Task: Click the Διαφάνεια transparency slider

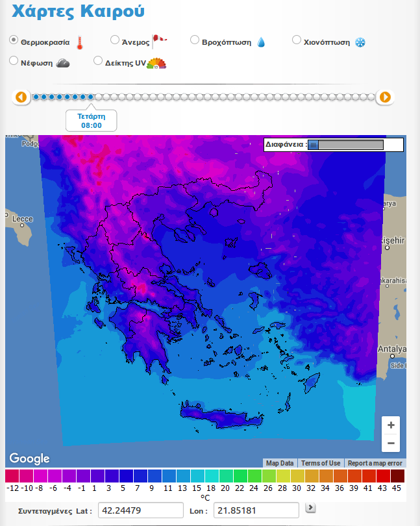Action: point(345,145)
